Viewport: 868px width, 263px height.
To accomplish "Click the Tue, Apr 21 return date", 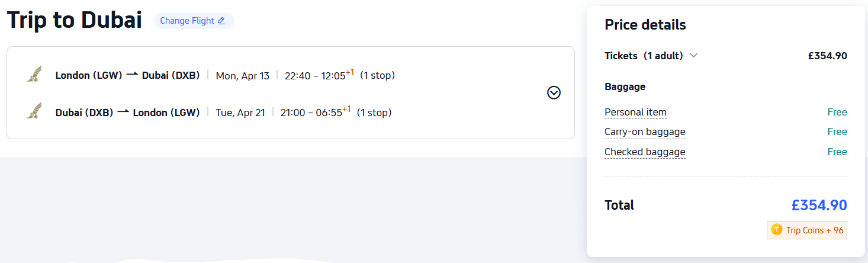I will (x=240, y=113).
